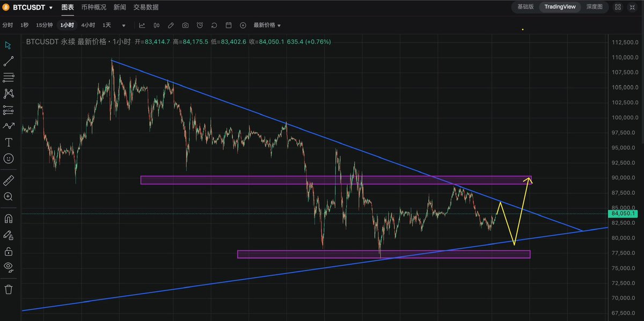Click the 高=84,175.5 high value
644x321 pixels.
[x=191, y=41]
